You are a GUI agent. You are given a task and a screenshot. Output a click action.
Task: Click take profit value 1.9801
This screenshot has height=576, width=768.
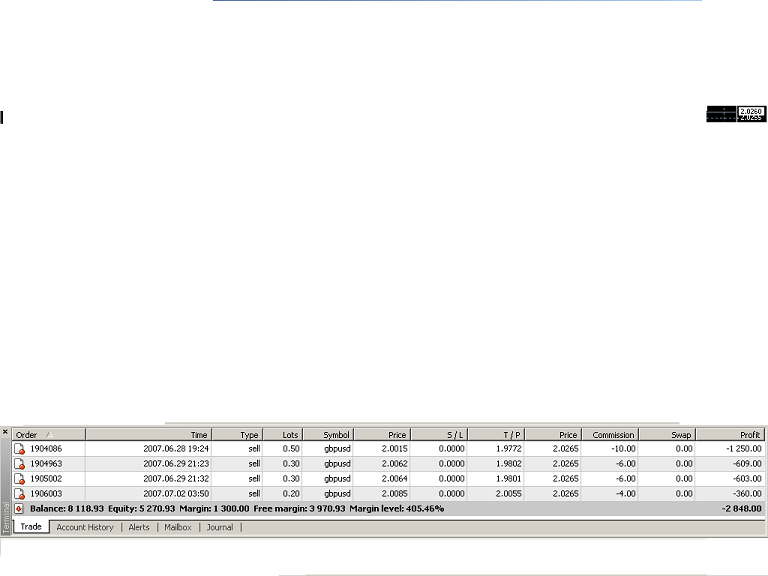pyautogui.click(x=508, y=479)
